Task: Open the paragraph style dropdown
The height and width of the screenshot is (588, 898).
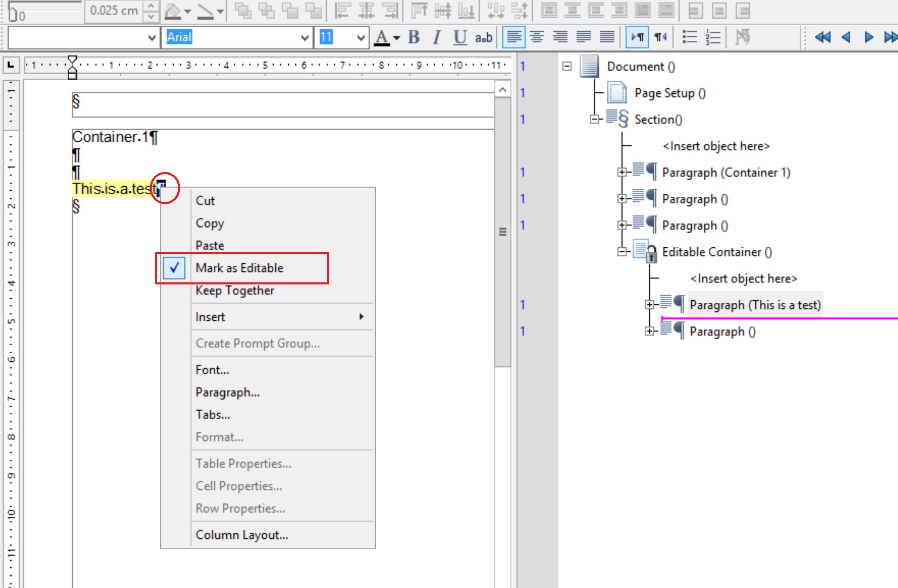Action: point(151,38)
